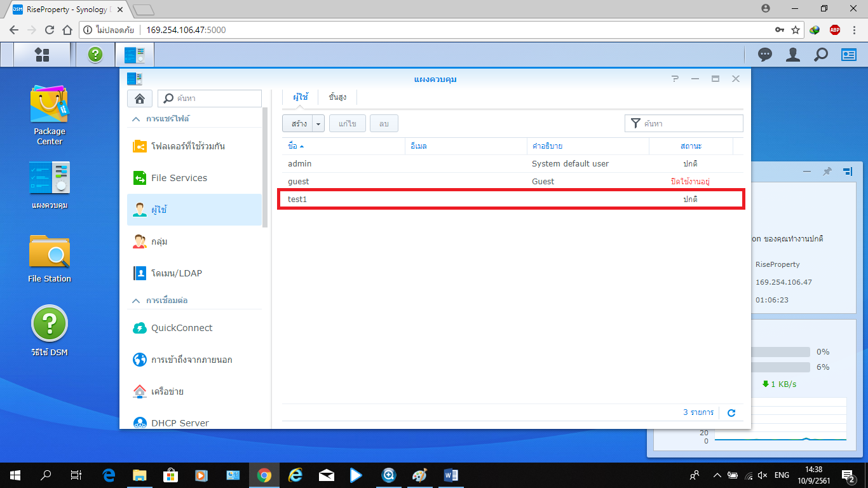868x488 pixels.
Task: Open the DSM notifications chat icon
Action: 765,55
